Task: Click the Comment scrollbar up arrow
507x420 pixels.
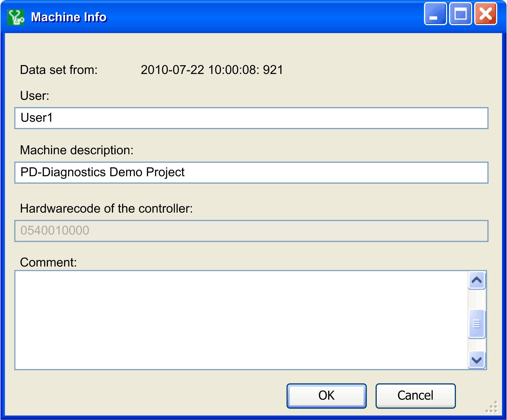Action: coord(476,280)
